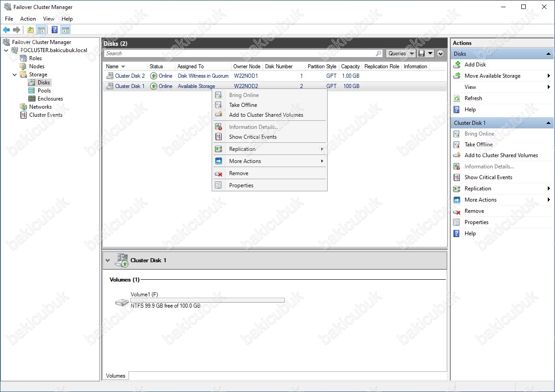Click the Remove icon in Actions pane

coord(457,211)
